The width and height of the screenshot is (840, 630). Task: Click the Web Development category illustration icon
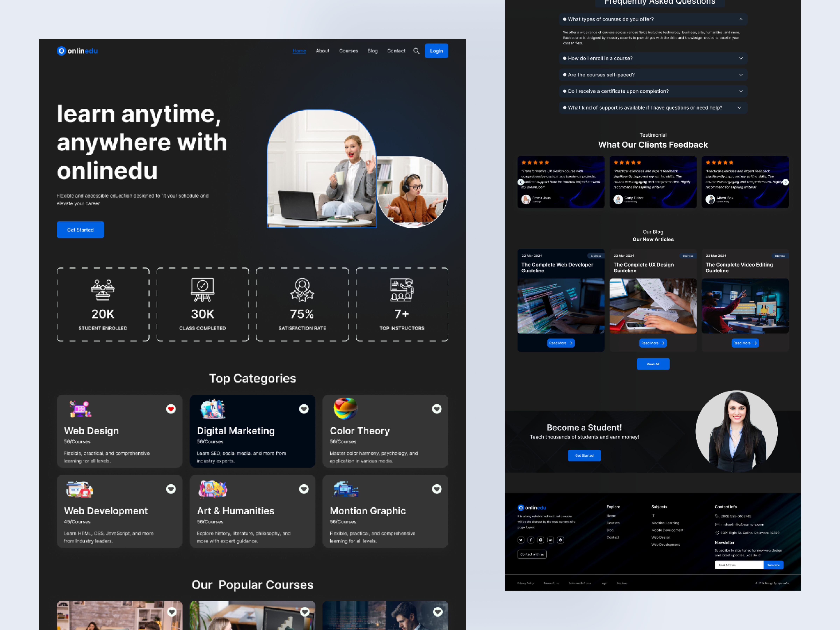(x=79, y=489)
